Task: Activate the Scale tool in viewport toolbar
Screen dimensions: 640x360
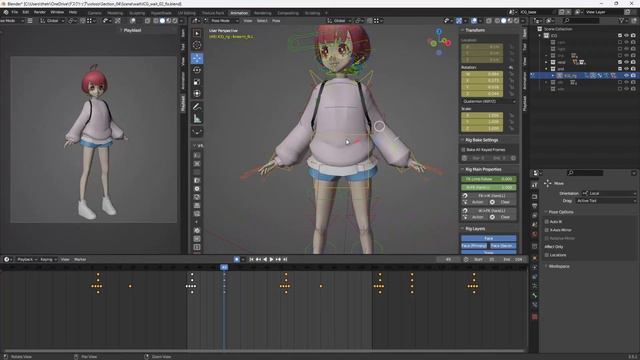Action: click(x=197, y=82)
